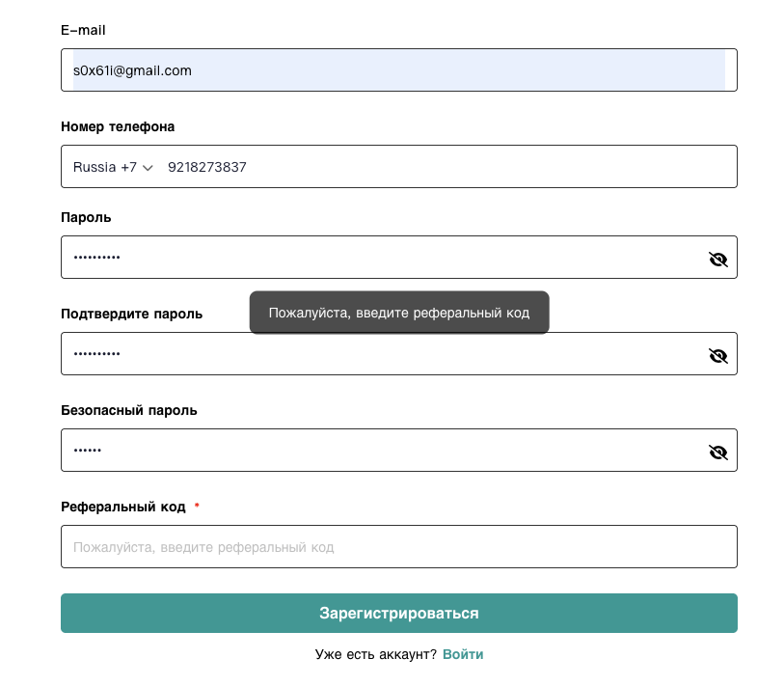
Task: Click the Безопасный пароль label
Action: point(128,410)
